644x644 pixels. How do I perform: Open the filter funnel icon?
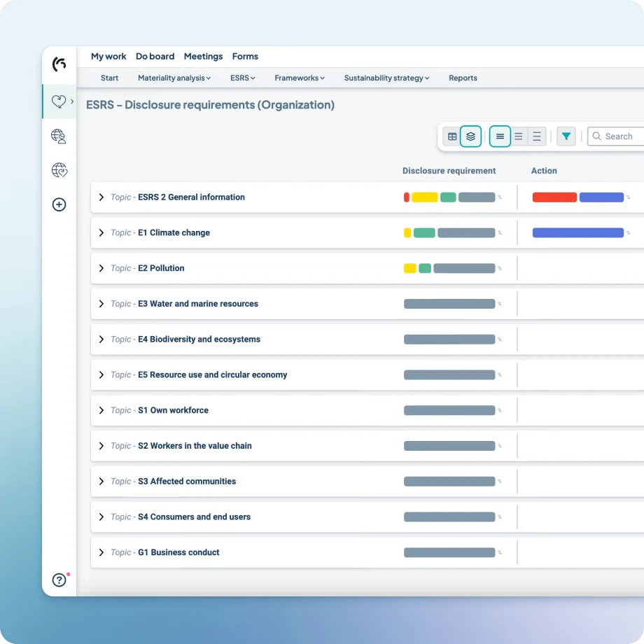coord(566,136)
